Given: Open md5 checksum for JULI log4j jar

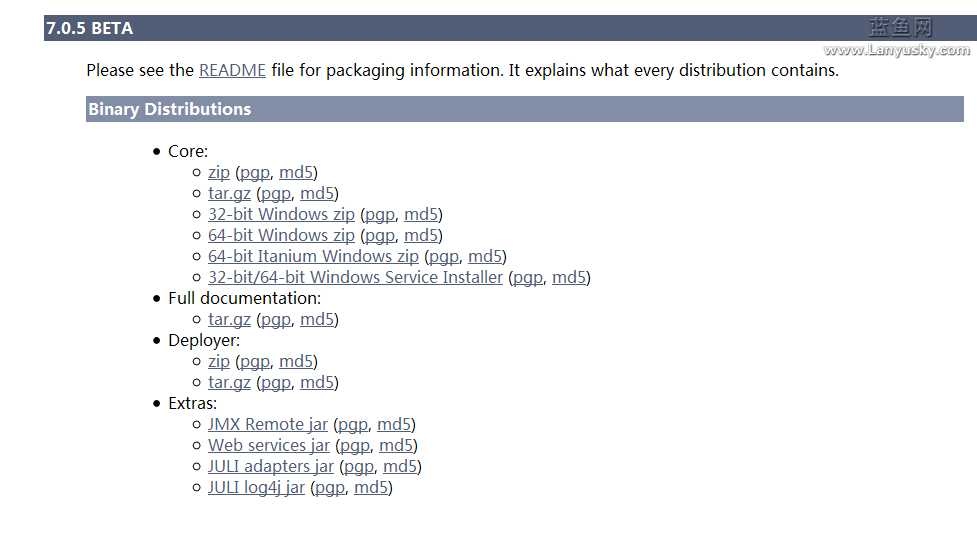Looking at the screenshot, I should pyautogui.click(x=371, y=488).
